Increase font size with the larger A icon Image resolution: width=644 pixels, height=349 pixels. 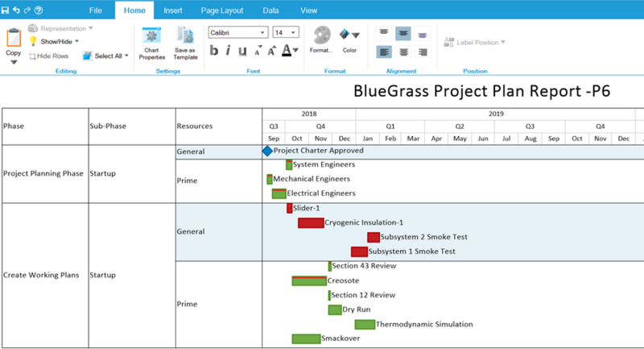[x=271, y=51]
